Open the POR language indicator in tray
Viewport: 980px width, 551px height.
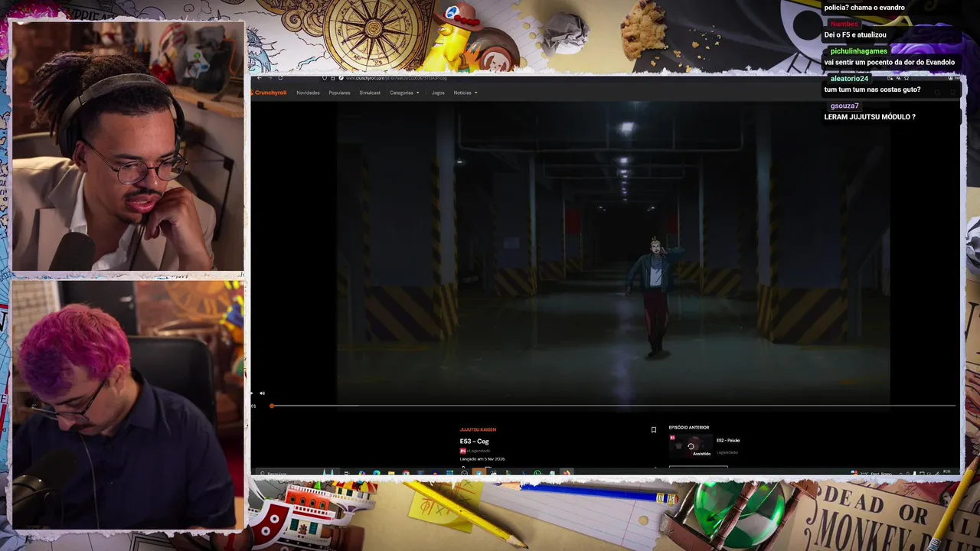coord(947,472)
